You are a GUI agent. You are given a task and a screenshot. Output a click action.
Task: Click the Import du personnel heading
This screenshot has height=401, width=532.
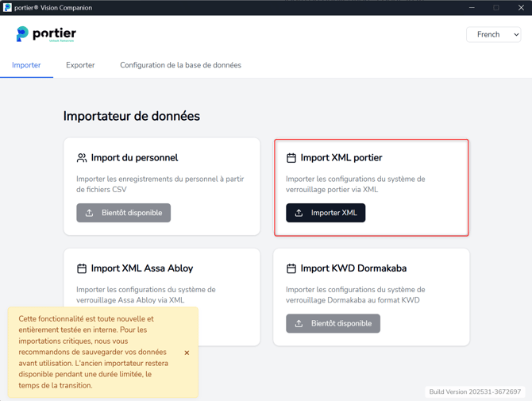coord(134,158)
